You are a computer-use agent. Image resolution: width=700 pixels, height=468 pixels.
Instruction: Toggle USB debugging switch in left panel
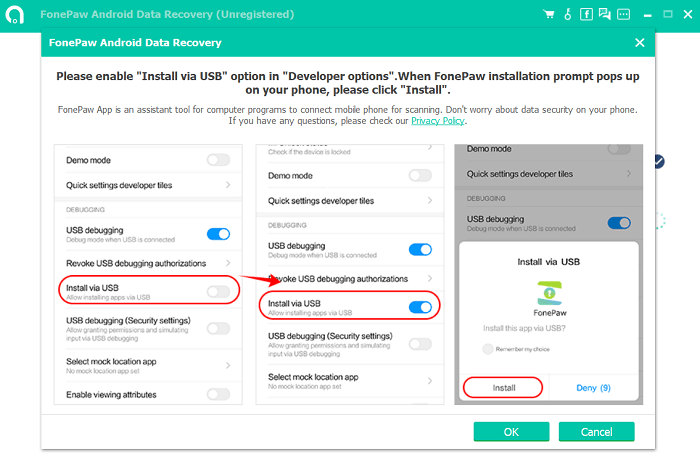[218, 234]
